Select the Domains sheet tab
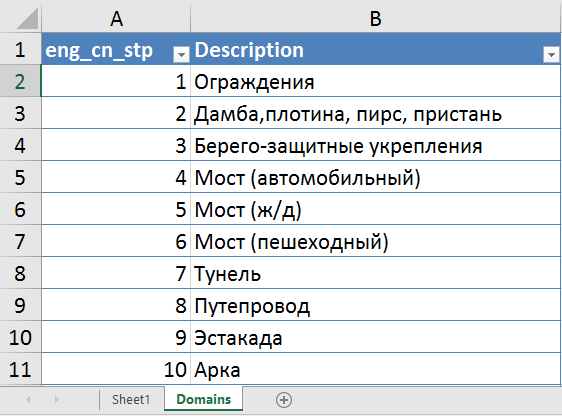The image size is (562, 416). click(204, 399)
